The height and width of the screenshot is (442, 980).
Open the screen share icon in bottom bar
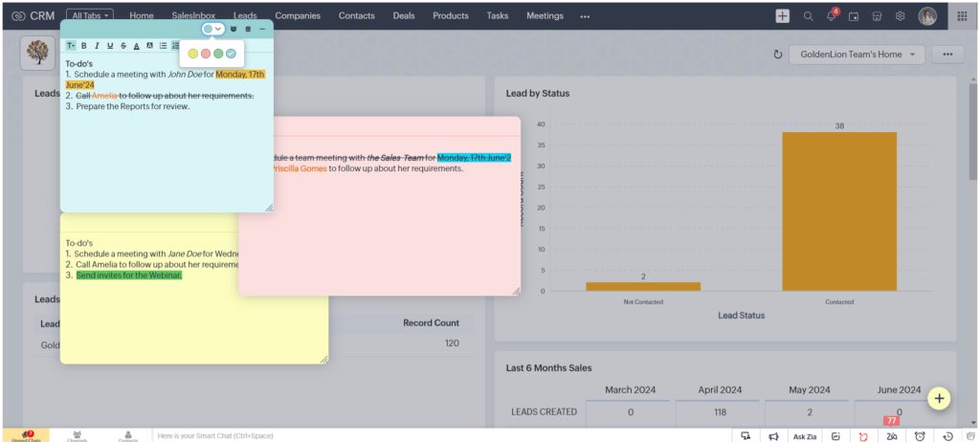click(x=745, y=436)
